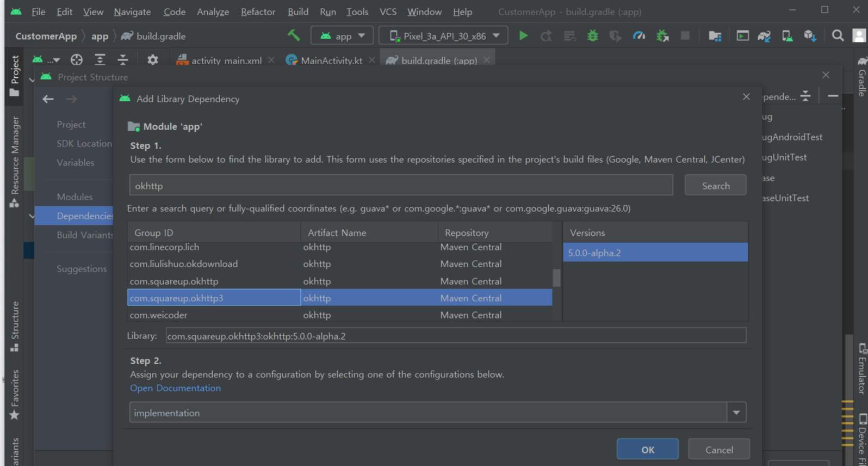Go back with the left arrow in Project Structure
Viewport: 868px width, 466px height.
pyautogui.click(x=48, y=99)
